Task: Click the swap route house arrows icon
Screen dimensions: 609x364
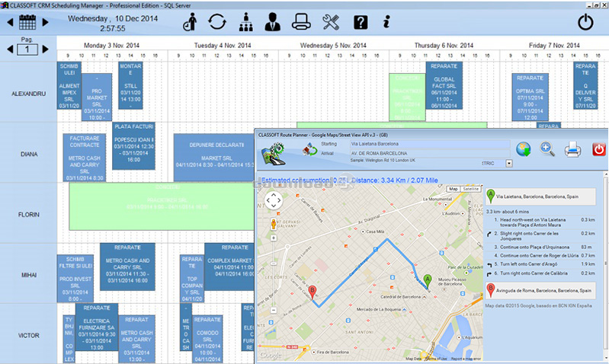Action: pos(309,150)
